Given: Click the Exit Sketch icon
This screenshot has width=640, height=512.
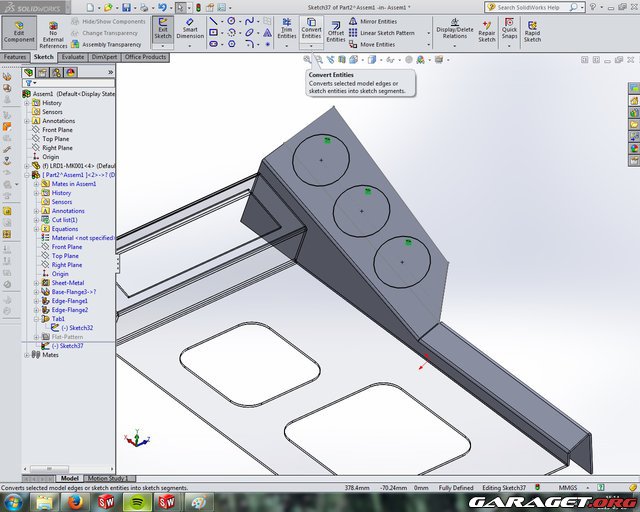Looking at the screenshot, I should [162, 29].
